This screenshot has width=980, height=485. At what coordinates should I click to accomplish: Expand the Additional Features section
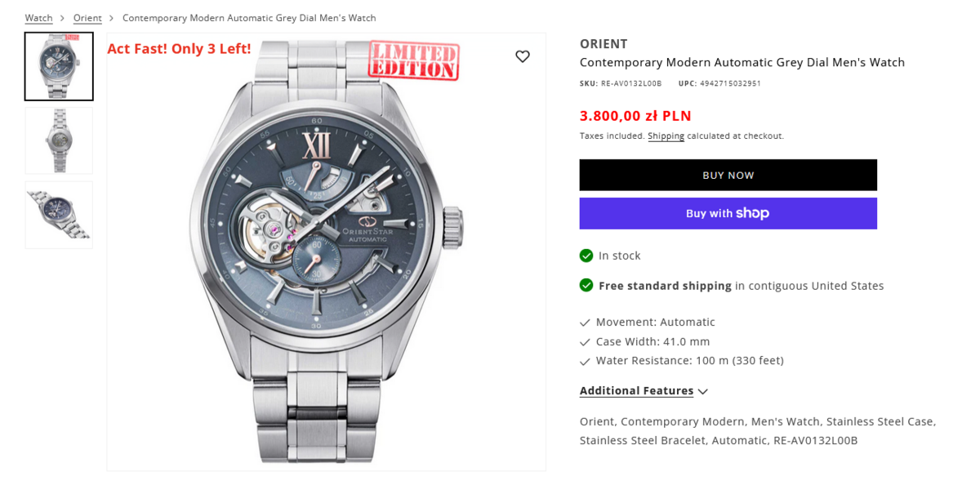636,391
